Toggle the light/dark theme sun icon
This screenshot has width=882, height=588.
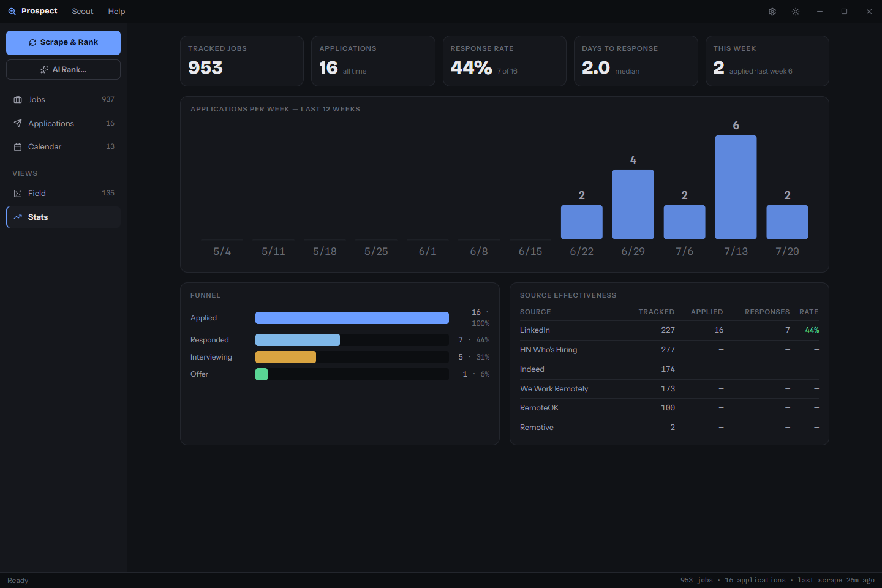[796, 12]
